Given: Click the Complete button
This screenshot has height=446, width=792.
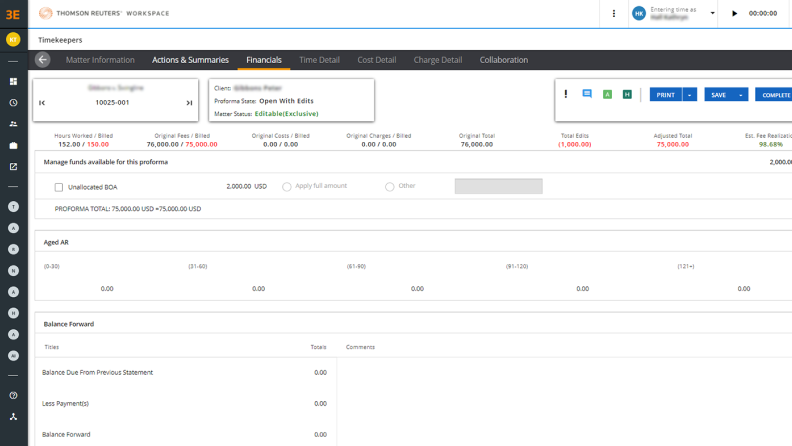Looking at the screenshot, I should (775, 95).
